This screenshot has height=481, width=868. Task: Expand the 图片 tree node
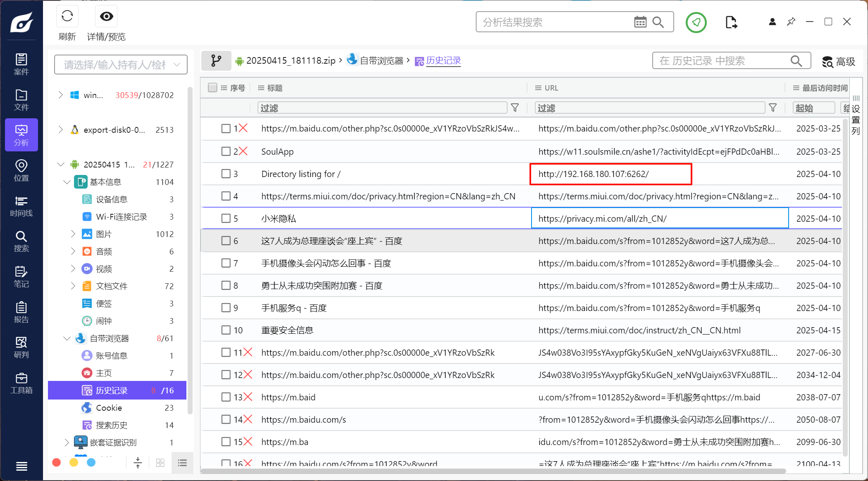point(73,234)
